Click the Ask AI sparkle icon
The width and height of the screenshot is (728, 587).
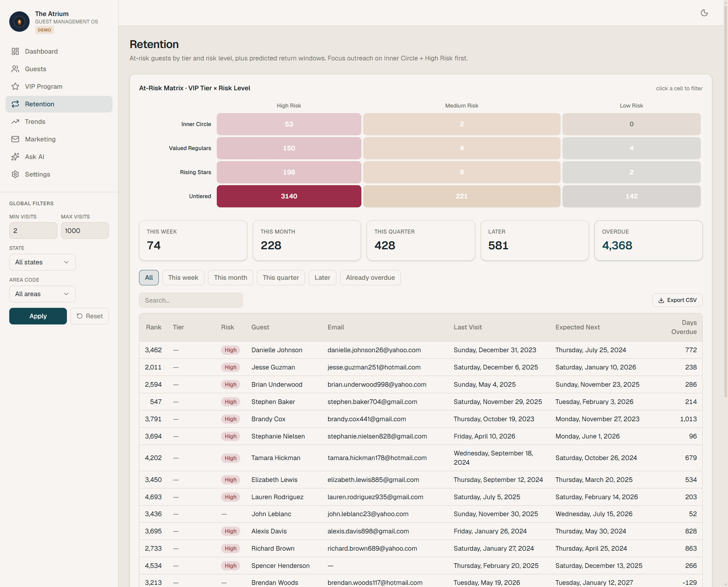click(x=15, y=157)
